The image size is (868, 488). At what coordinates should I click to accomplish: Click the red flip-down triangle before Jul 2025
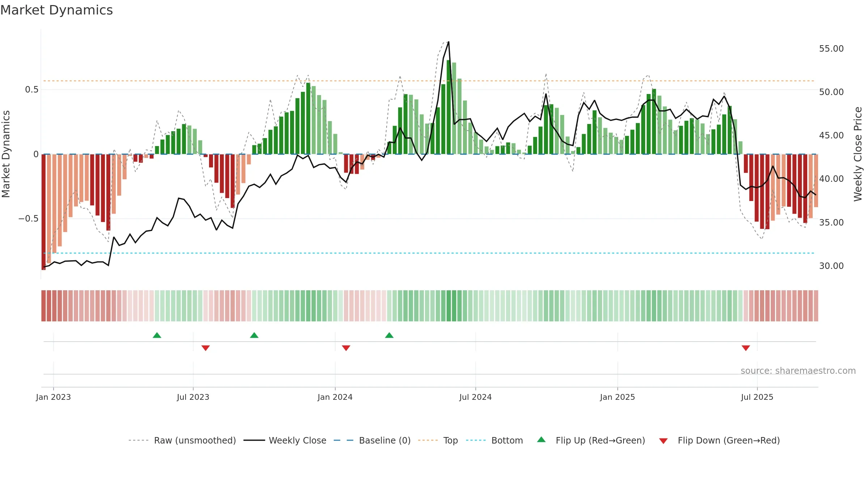(746, 348)
